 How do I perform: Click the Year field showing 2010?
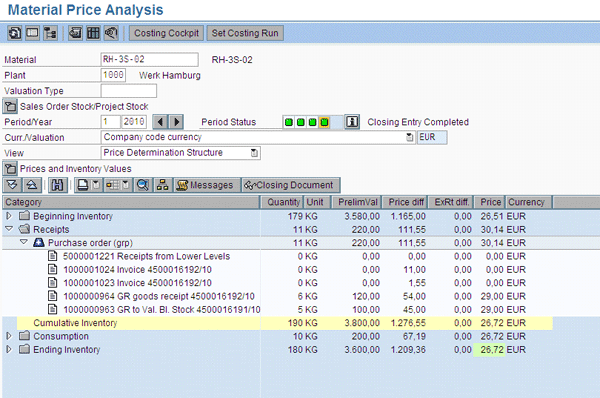[134, 122]
